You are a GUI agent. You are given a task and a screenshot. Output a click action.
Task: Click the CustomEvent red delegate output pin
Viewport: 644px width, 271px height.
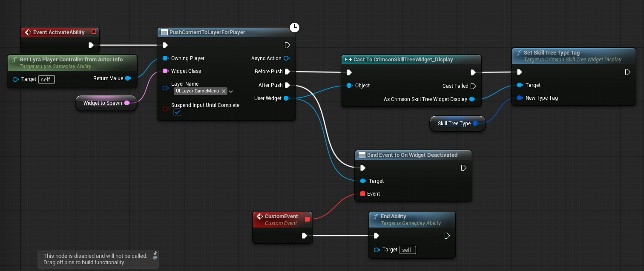tap(307, 219)
